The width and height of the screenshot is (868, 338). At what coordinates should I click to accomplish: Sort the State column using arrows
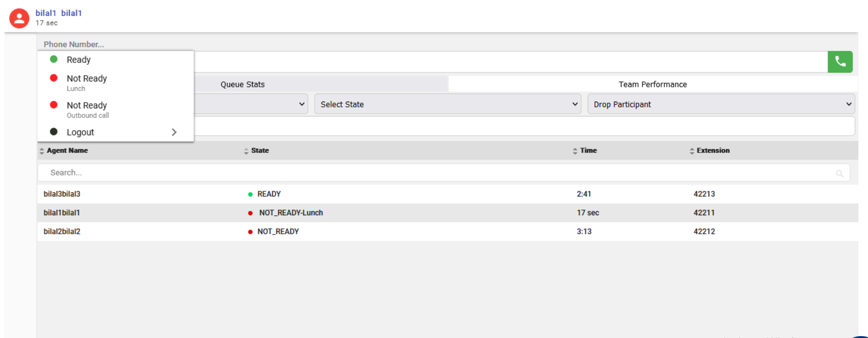(246, 151)
